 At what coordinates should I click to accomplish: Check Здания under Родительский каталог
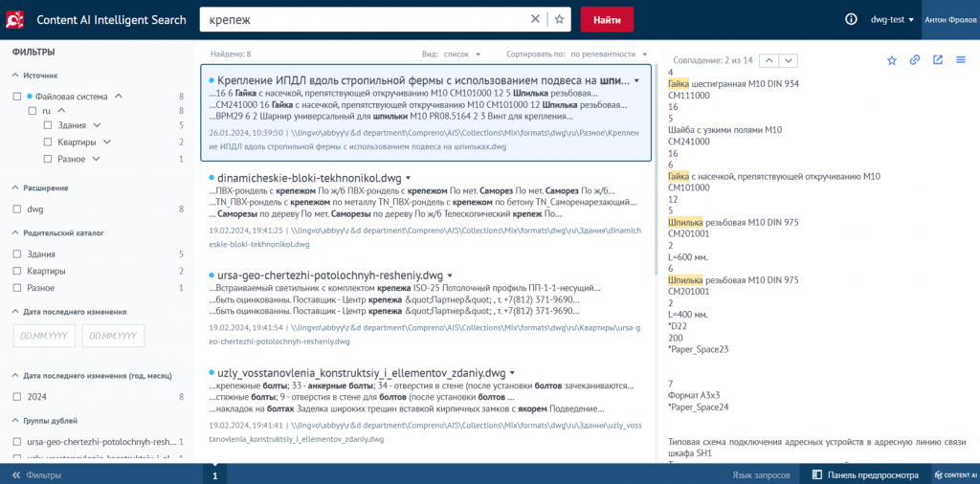click(17, 254)
